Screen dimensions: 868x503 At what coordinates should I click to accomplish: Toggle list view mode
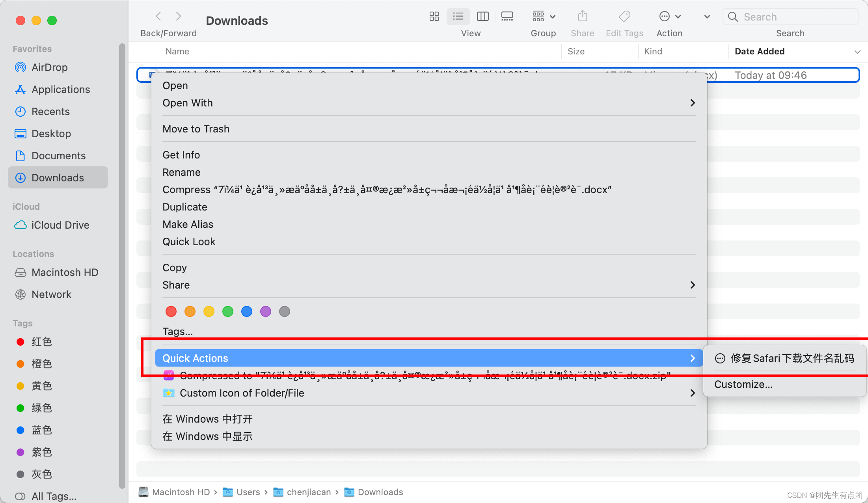click(458, 17)
